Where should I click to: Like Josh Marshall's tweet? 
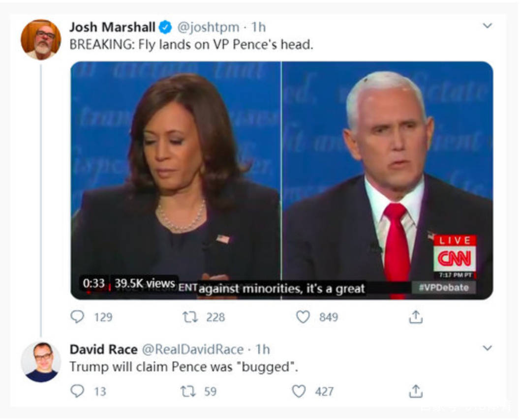coord(303,317)
